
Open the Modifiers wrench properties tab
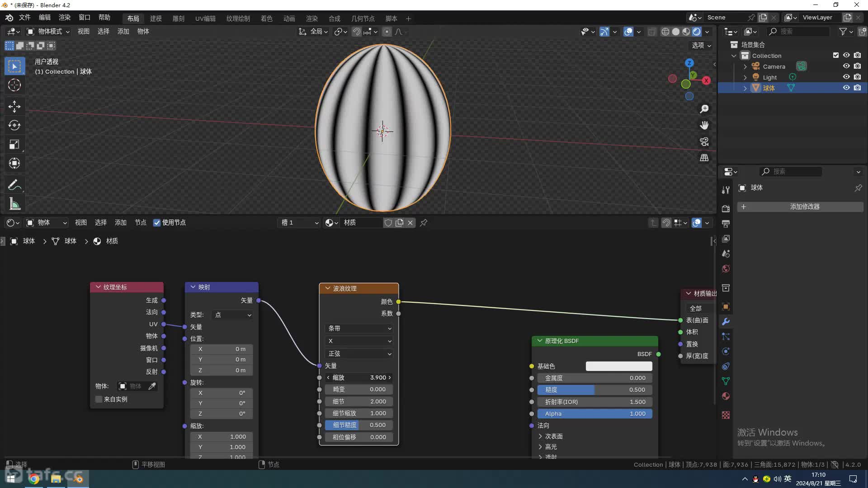coord(726,321)
